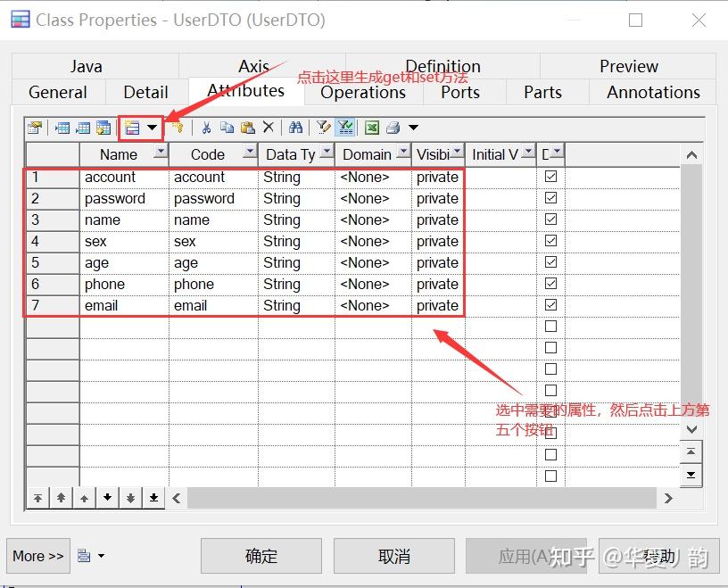Uncheck the checkbox on the account row

pyautogui.click(x=550, y=177)
